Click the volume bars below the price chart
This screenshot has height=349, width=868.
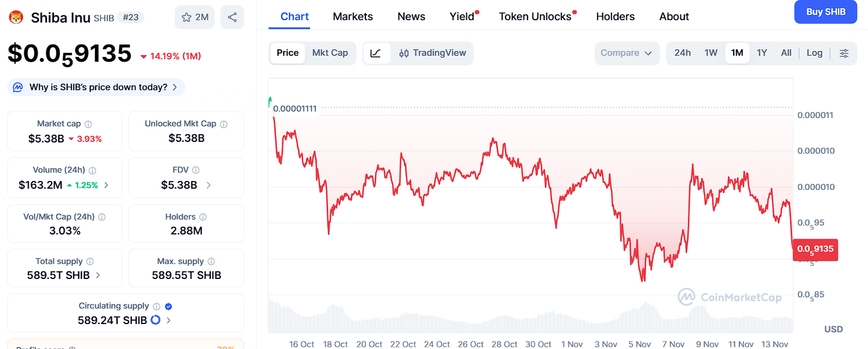[x=530, y=318]
